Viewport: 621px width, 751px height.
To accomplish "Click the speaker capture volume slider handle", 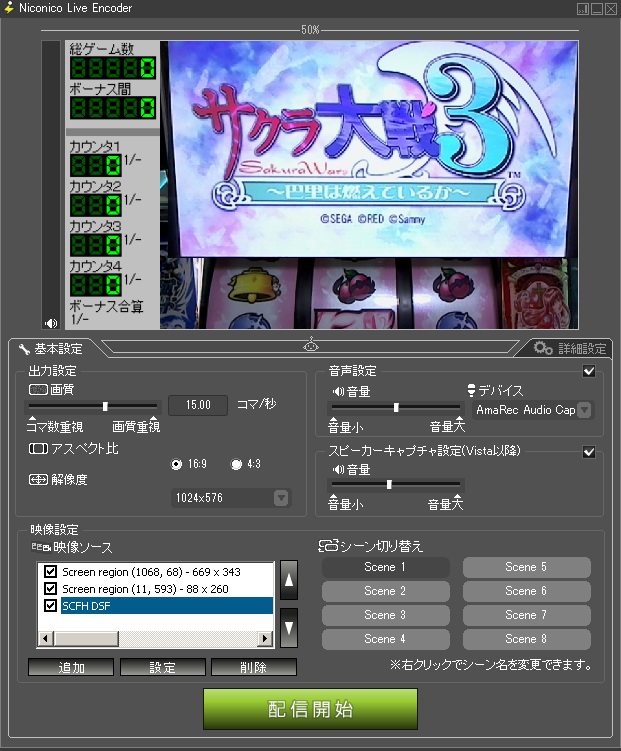I will point(389,484).
